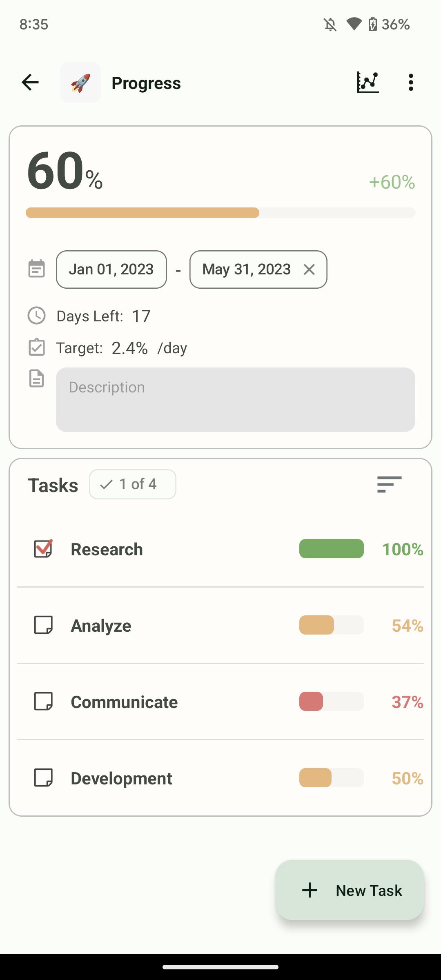The width and height of the screenshot is (441, 980).
Task: Check the Analyze task checkbox
Action: click(43, 625)
